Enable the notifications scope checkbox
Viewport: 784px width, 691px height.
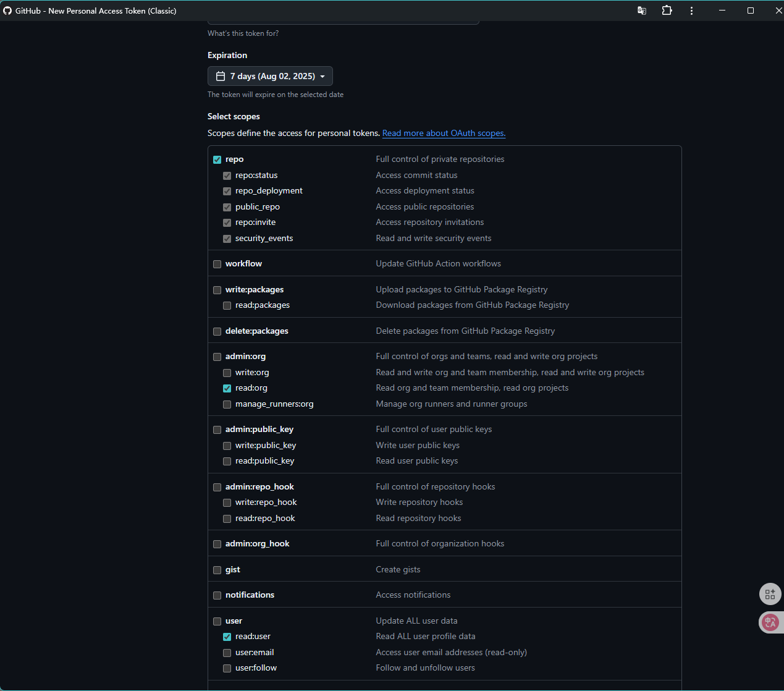tap(217, 595)
